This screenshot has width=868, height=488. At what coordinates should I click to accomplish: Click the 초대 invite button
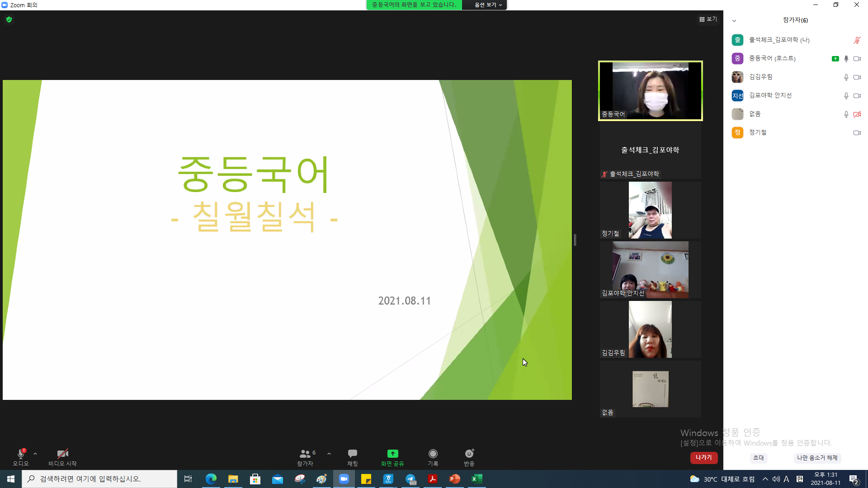[x=759, y=458]
